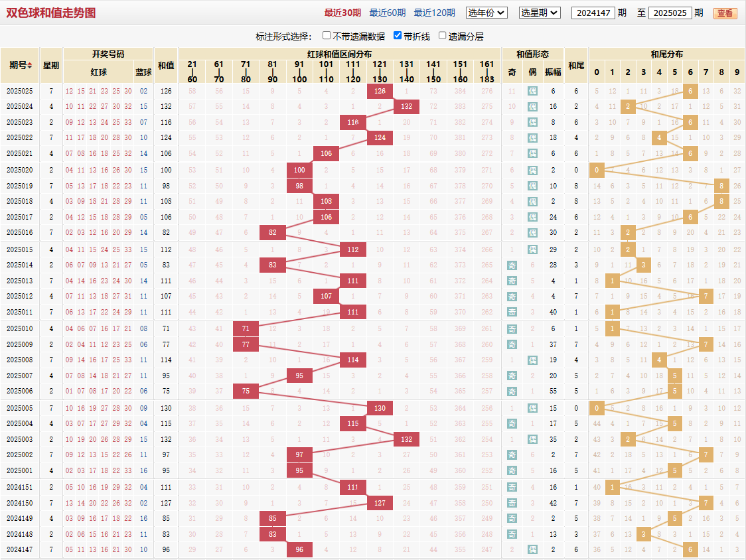Screen dimensions: 746x560
Task: Enable the 遗漏分层 checkbox
Action: (442, 36)
